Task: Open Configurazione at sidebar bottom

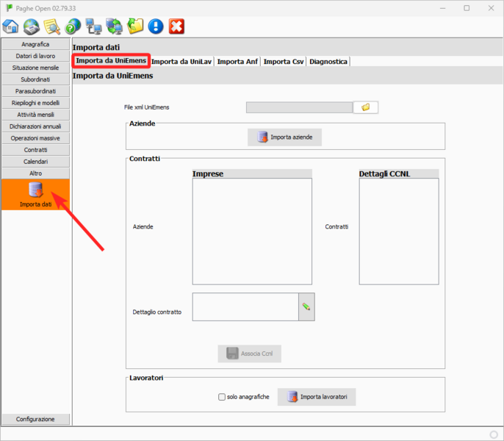Action: (x=35, y=419)
